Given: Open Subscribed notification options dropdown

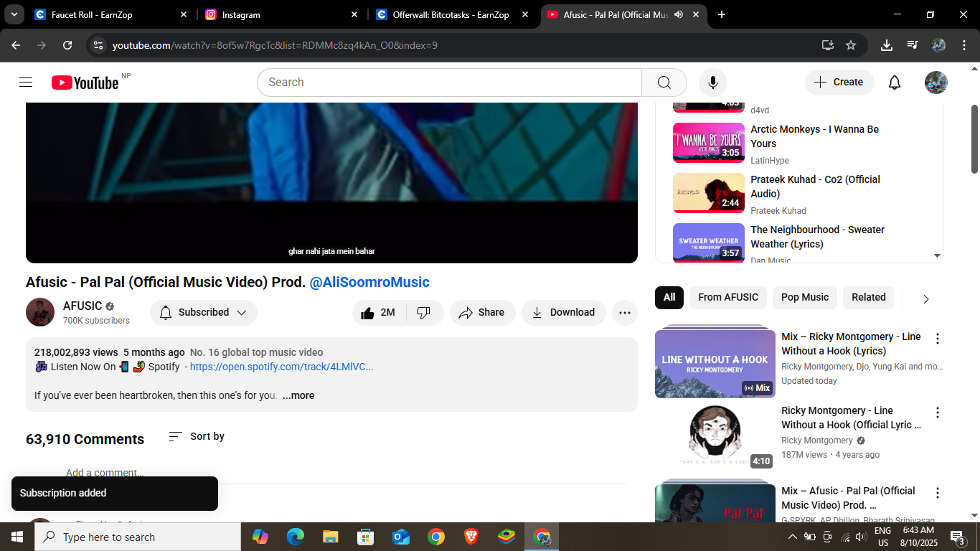Looking at the screenshot, I should pyautogui.click(x=204, y=313).
